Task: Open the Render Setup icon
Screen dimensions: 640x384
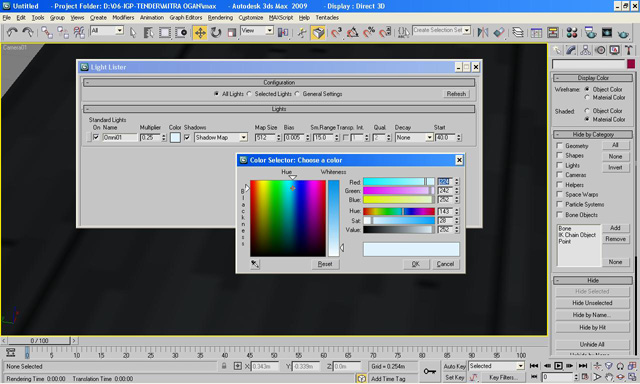Action: click(x=590, y=32)
